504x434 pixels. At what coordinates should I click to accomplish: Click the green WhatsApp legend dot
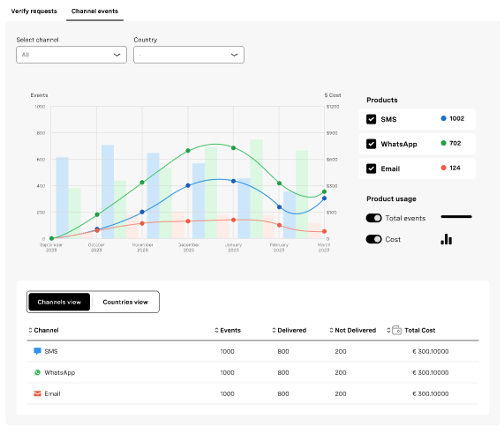coord(444,143)
